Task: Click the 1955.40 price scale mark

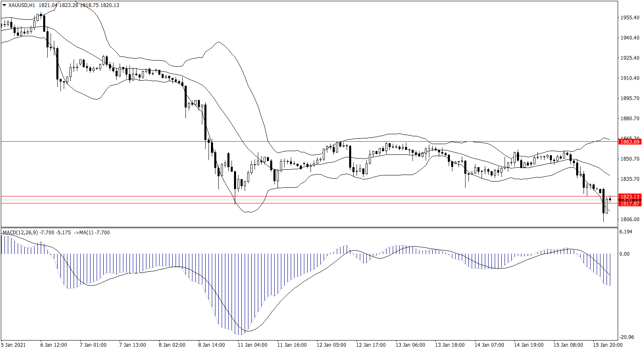Action: (630, 18)
